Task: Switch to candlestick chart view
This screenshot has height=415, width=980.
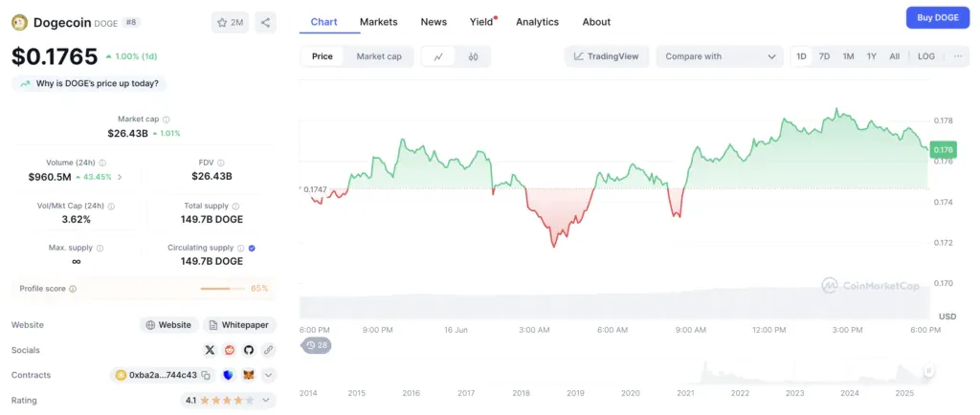Action: tap(473, 56)
